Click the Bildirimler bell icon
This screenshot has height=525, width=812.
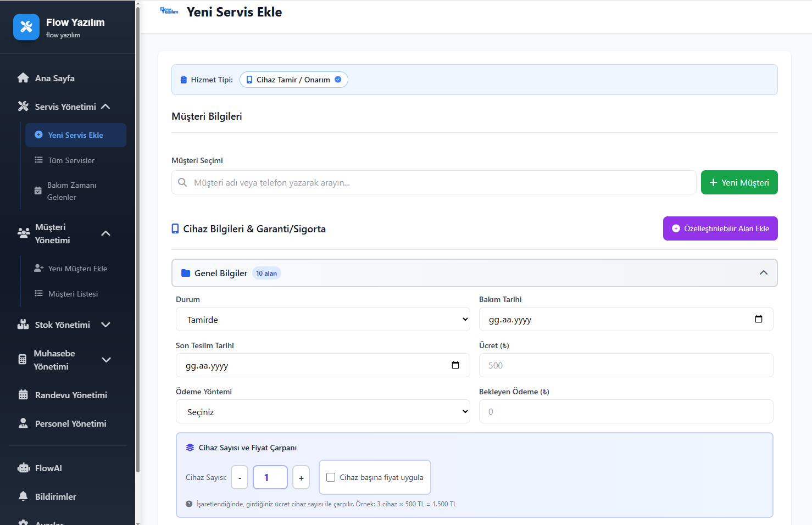(x=23, y=496)
